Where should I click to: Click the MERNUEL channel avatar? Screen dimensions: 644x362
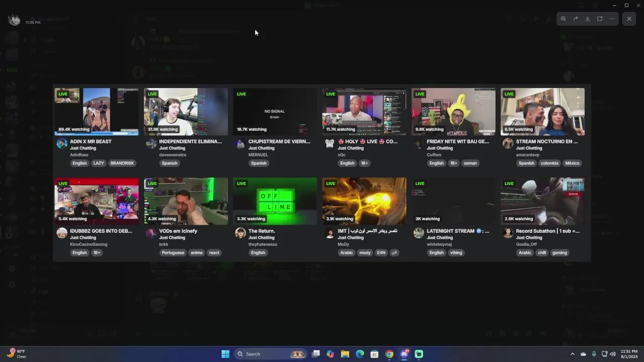pyautogui.click(x=240, y=144)
